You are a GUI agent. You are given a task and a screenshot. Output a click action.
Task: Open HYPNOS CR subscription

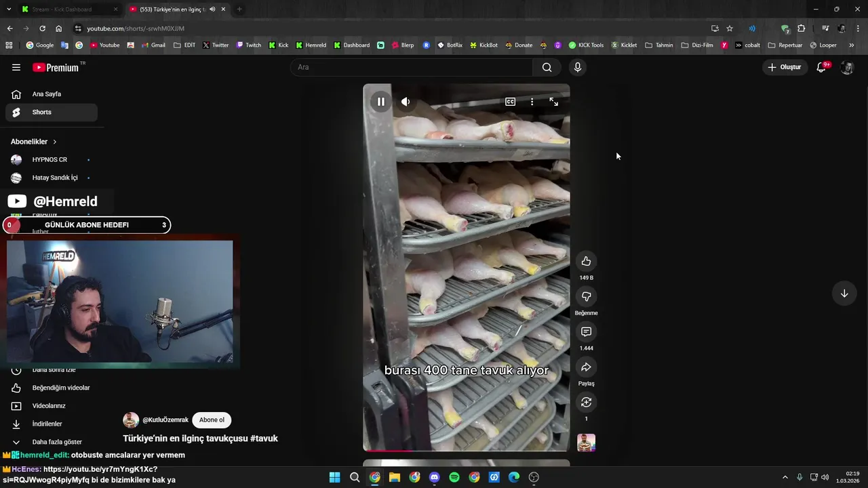click(52, 159)
